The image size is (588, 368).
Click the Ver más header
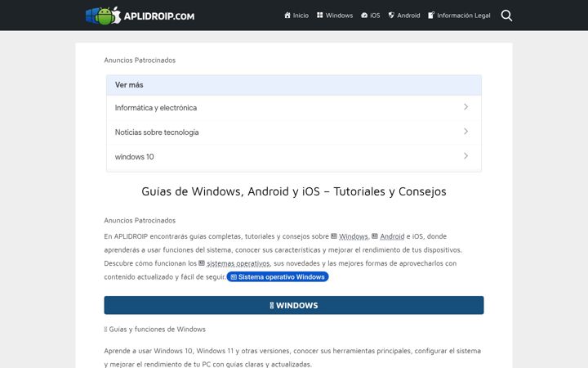coord(294,85)
